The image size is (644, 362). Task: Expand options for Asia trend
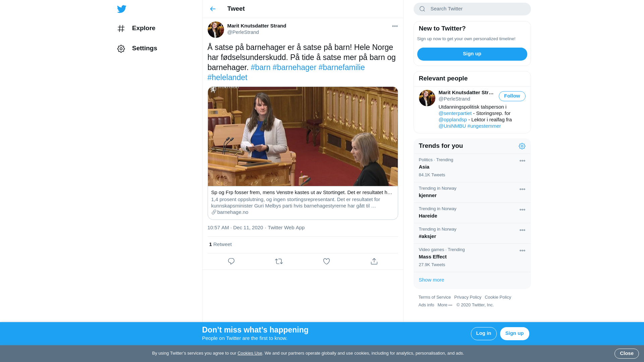pos(522,161)
